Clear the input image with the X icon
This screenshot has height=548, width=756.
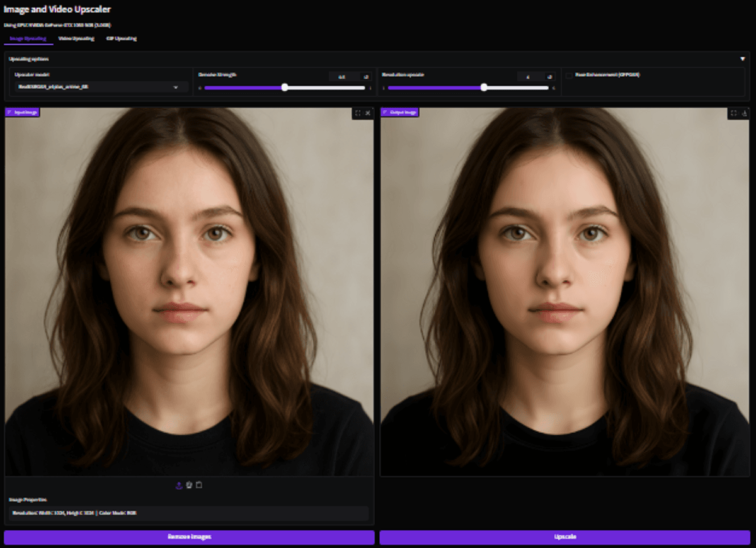368,113
